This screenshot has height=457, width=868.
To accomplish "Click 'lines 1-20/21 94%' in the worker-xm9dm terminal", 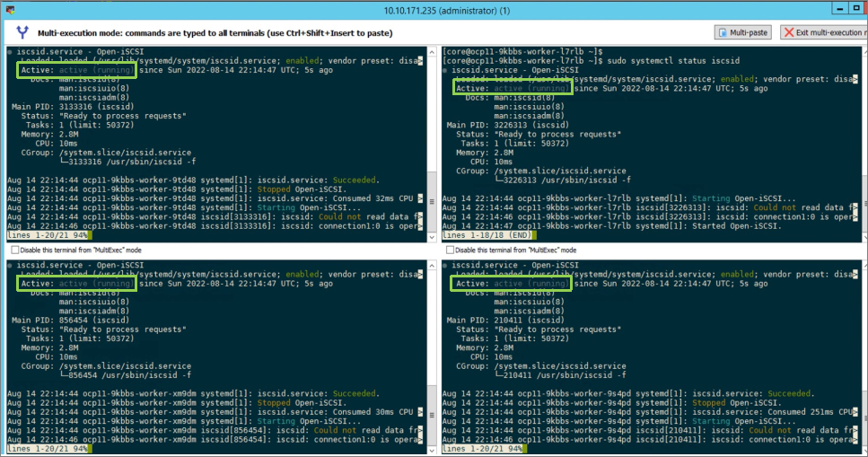I will tap(49, 449).
